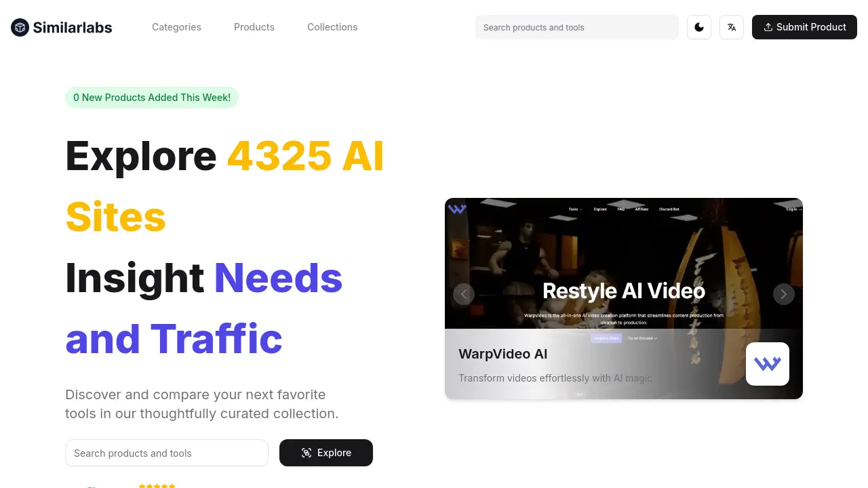
Task: Click the Similarlabs brand name
Action: click(x=73, y=28)
